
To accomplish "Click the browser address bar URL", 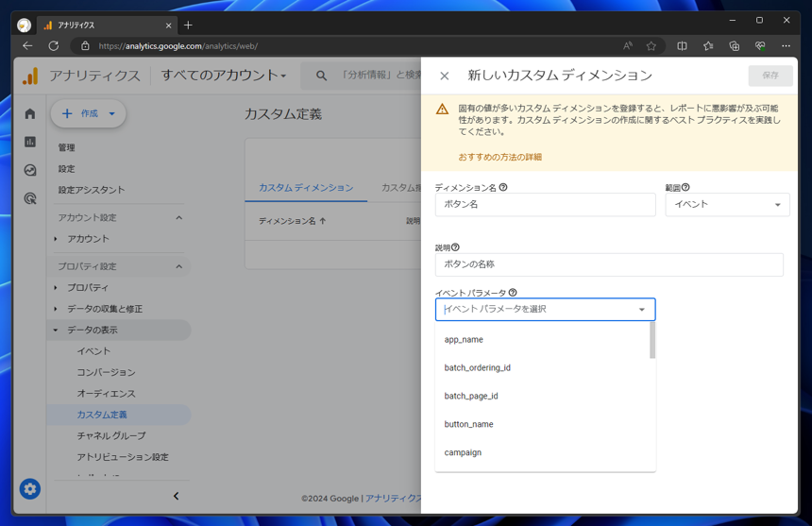I will click(x=178, y=46).
